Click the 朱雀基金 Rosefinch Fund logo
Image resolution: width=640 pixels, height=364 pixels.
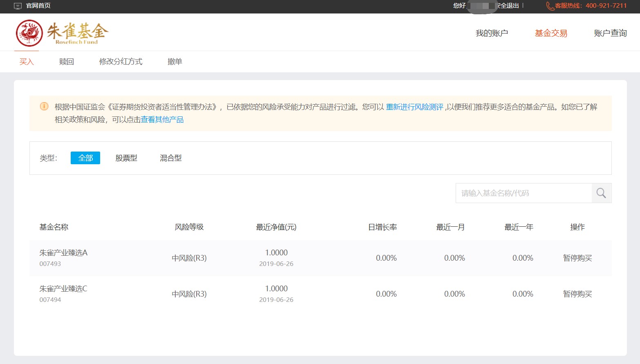pyautogui.click(x=62, y=33)
